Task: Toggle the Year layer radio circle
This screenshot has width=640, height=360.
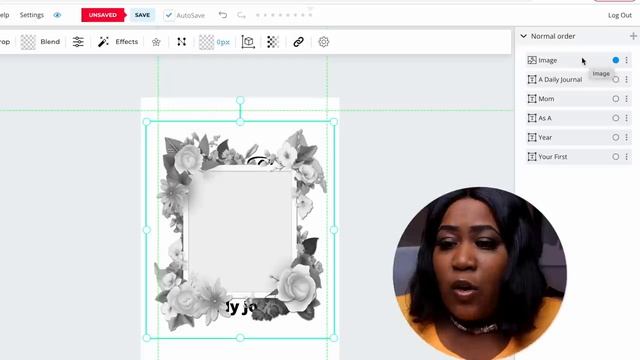Action: (616, 137)
